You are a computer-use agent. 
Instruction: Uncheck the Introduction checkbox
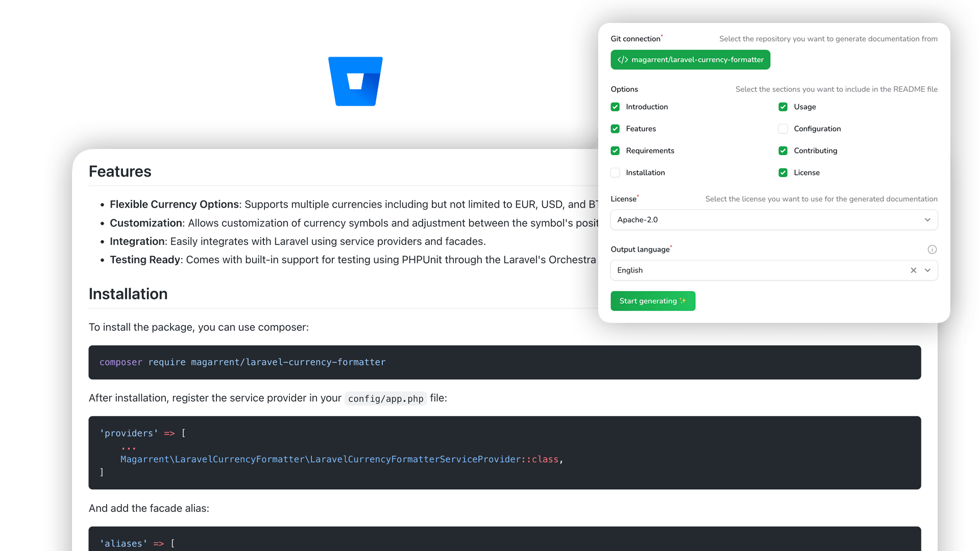pyautogui.click(x=615, y=107)
